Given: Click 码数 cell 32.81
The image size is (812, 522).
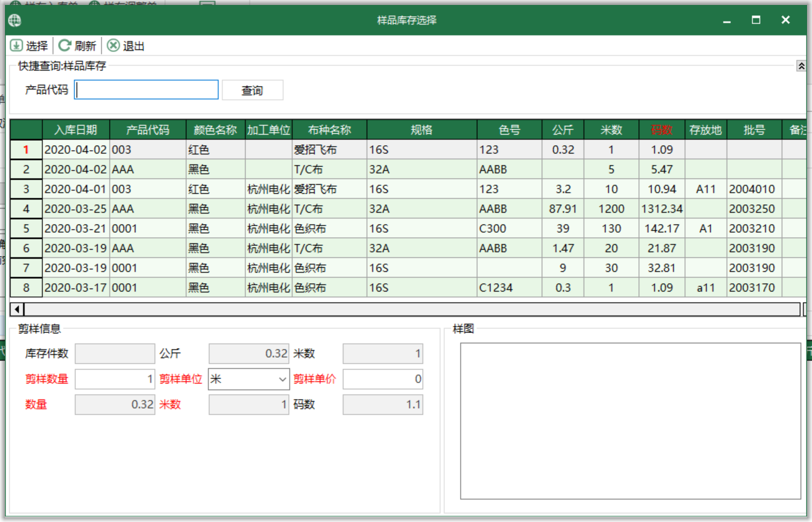Looking at the screenshot, I should (662, 268).
